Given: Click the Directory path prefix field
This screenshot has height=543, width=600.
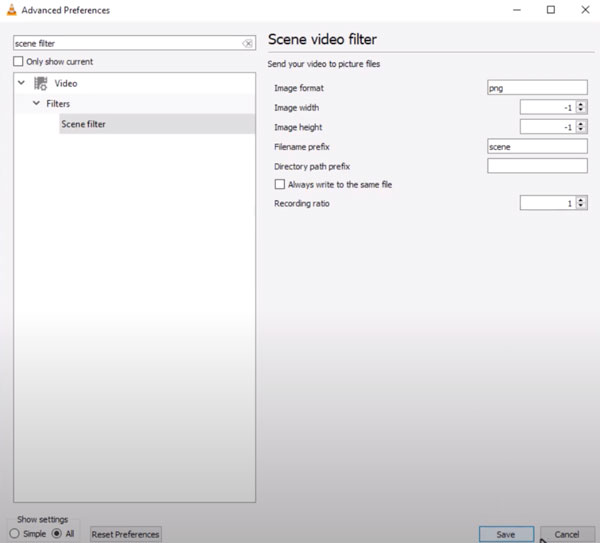Looking at the screenshot, I should (537, 166).
